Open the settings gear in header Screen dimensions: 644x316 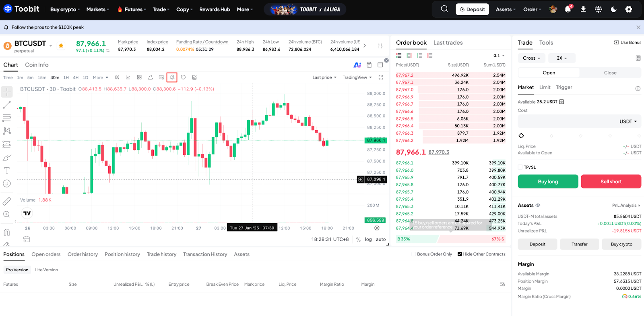pos(629,9)
